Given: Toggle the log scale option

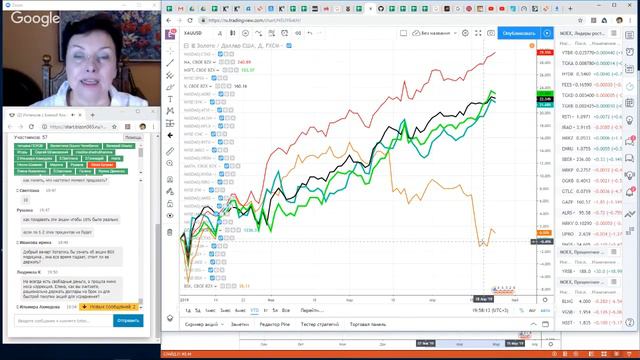Looking at the screenshot, I should (532, 311).
